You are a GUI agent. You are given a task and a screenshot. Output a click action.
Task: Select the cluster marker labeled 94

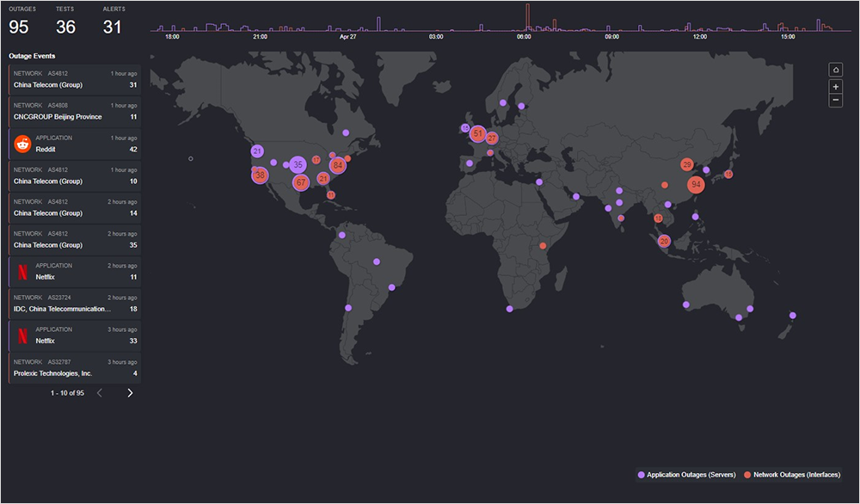tap(696, 184)
